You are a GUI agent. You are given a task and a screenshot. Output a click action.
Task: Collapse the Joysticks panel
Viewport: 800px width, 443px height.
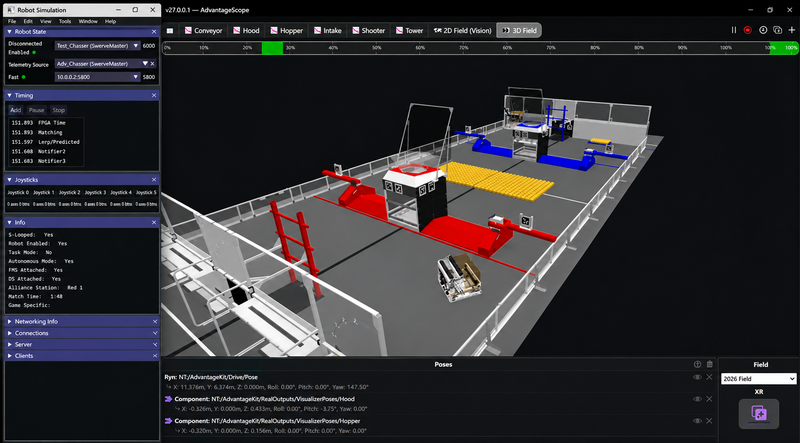click(x=9, y=180)
